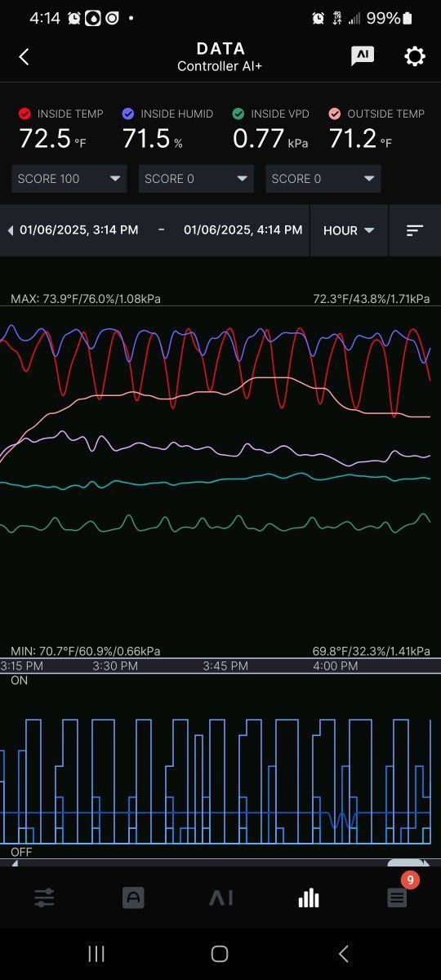This screenshot has height=980, width=441.
Task: Tap the 72.3°F/43.8%/1.71kPa max label
Action: pyautogui.click(x=372, y=299)
